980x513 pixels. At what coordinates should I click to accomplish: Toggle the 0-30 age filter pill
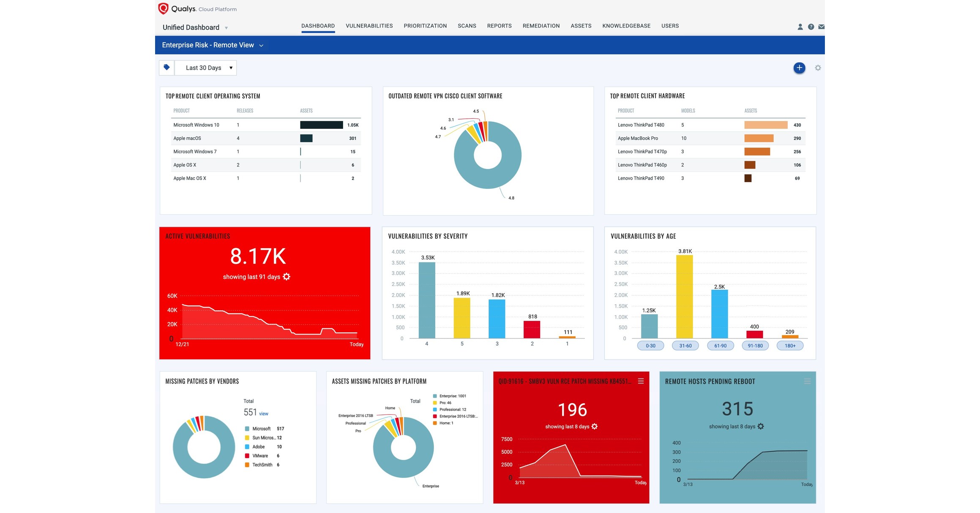coord(650,345)
